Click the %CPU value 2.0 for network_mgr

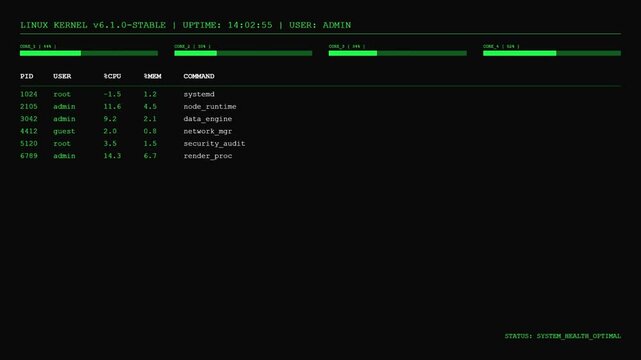tap(110, 131)
